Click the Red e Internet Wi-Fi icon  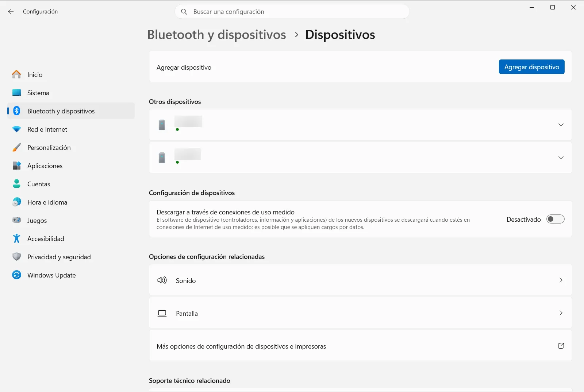pos(16,129)
